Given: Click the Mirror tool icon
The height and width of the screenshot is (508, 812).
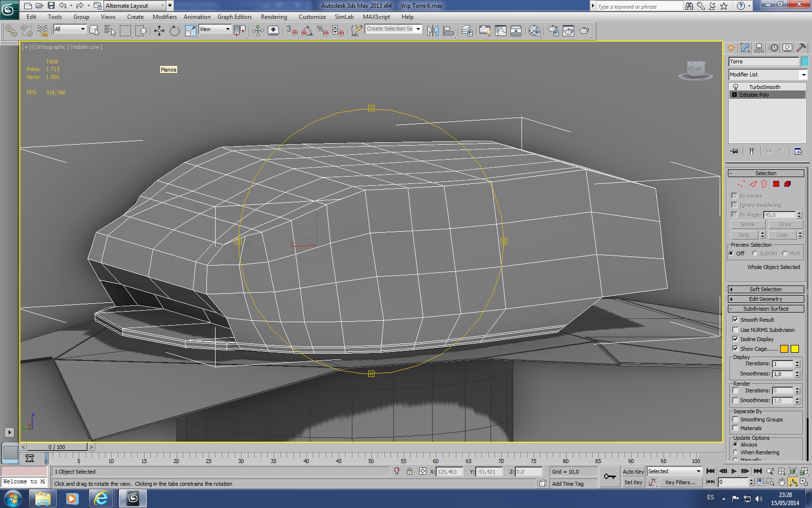Looking at the screenshot, I should [x=433, y=31].
